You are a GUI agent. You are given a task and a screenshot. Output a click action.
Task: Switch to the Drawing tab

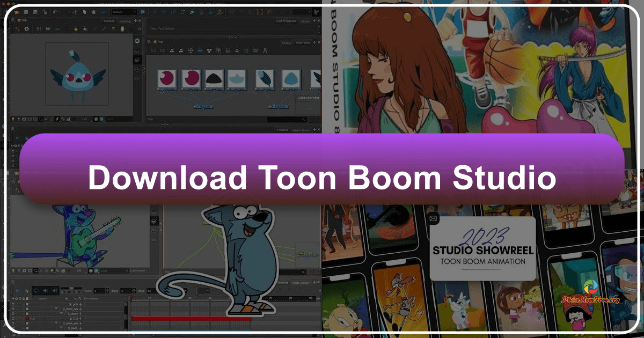pos(126,21)
